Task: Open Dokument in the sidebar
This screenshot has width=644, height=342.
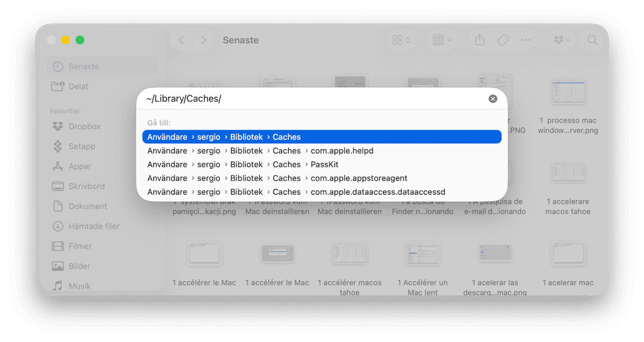Action: tap(102, 206)
